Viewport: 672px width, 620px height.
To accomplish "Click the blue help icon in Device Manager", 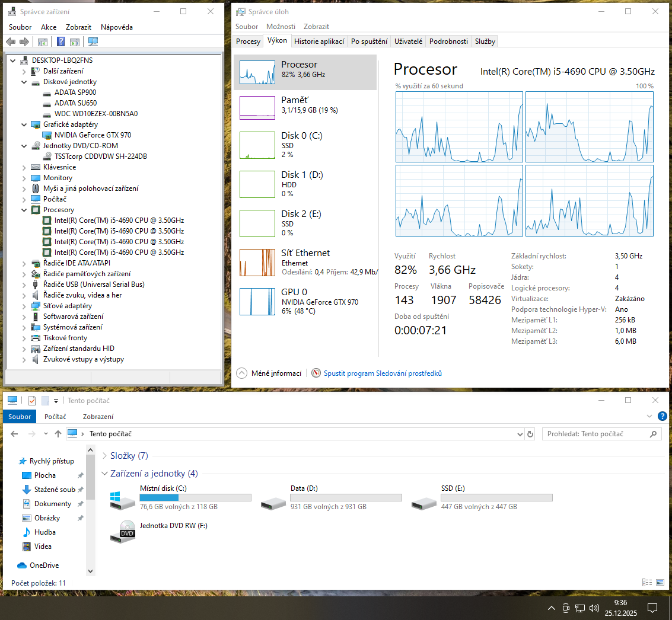I will [x=60, y=41].
